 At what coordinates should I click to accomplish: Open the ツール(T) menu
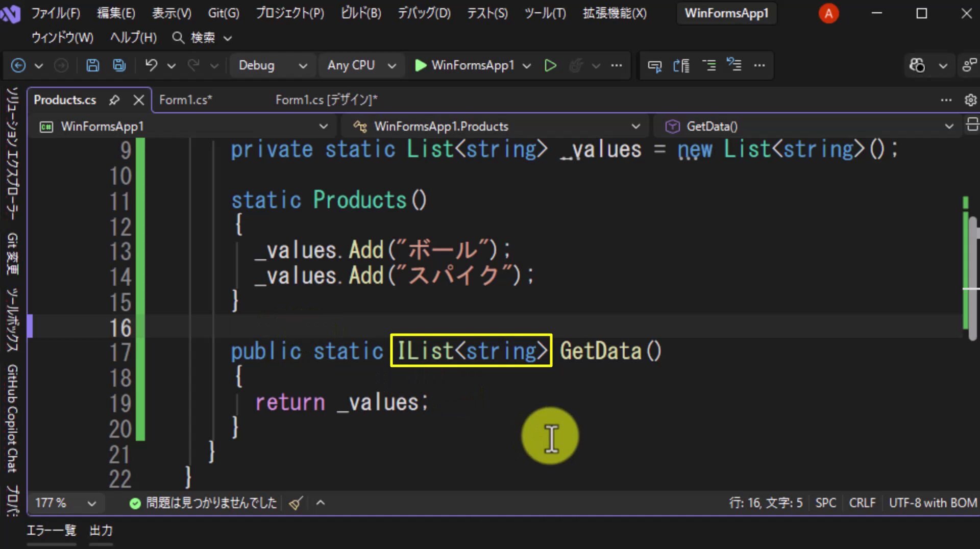pos(545,13)
